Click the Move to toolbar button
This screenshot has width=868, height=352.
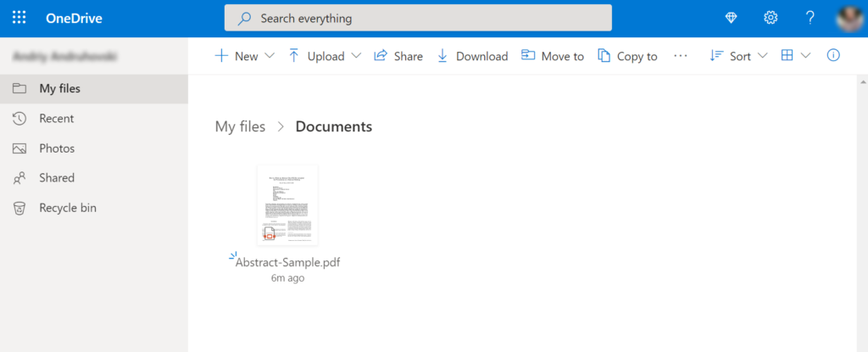click(x=553, y=56)
